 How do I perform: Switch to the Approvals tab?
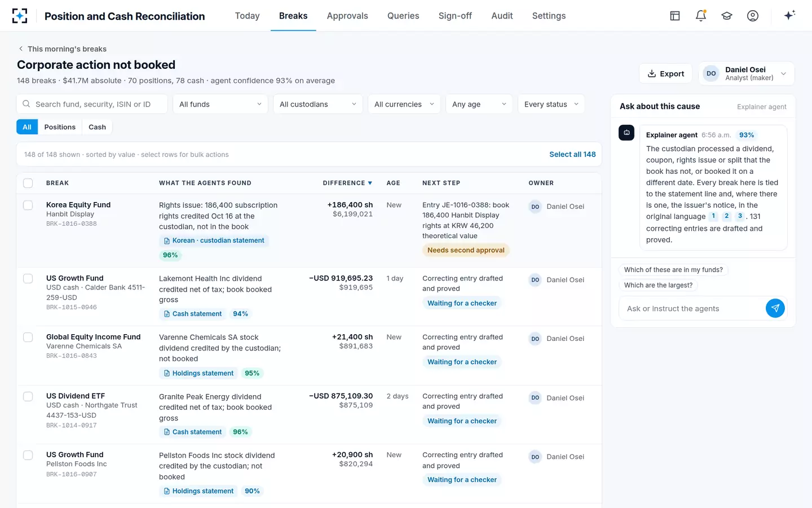[347, 16]
